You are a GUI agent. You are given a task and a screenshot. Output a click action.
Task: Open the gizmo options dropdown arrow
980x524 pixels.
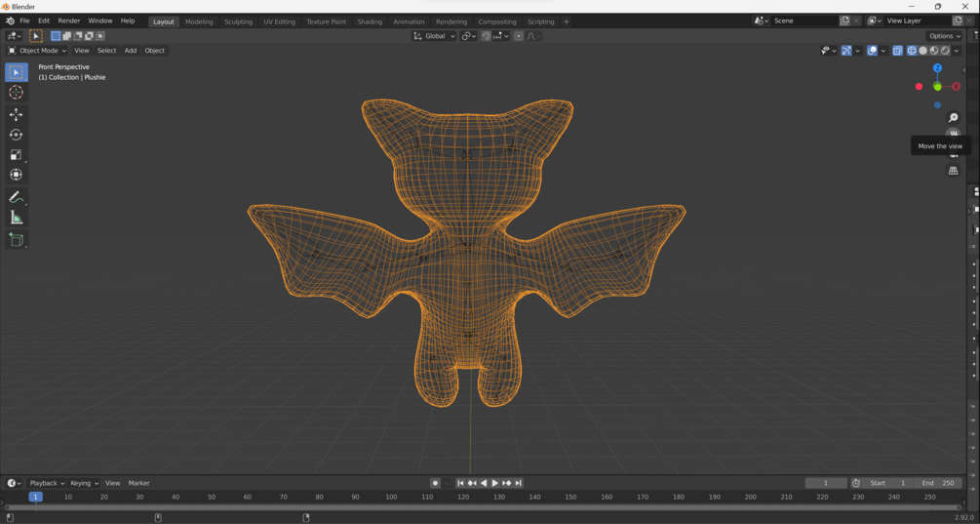(x=857, y=51)
